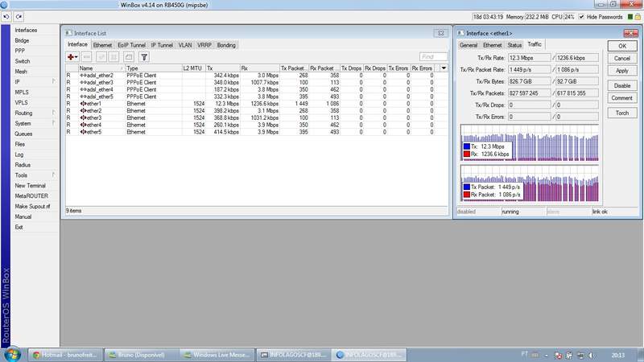
Task: Click the Torch button
Action: (622, 113)
